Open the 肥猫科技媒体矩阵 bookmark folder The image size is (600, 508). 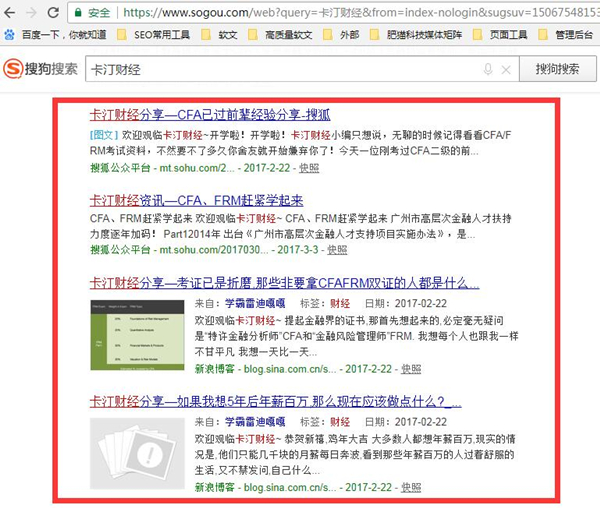click(x=416, y=35)
